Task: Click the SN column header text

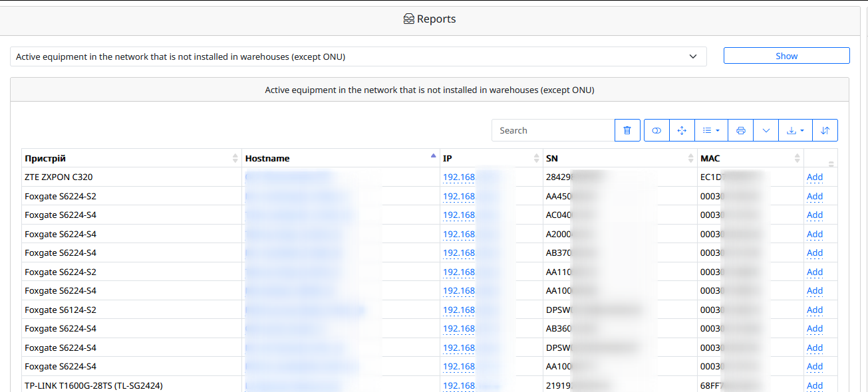Action: coord(552,158)
